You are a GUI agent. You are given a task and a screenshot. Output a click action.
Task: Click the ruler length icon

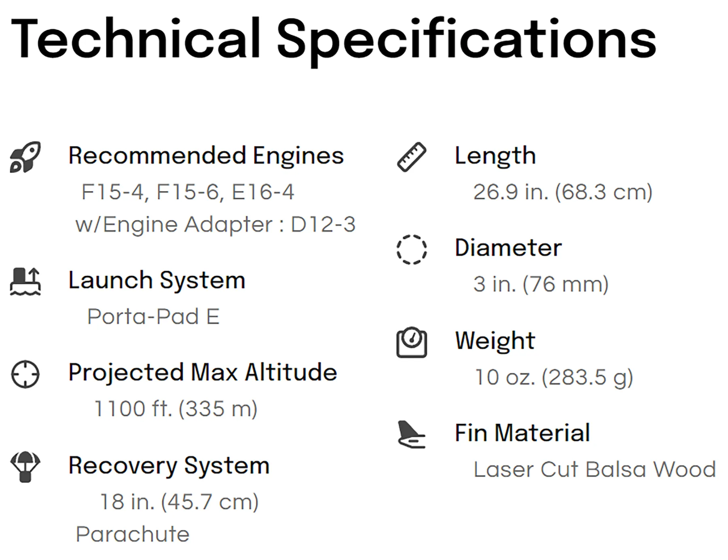coord(412,157)
